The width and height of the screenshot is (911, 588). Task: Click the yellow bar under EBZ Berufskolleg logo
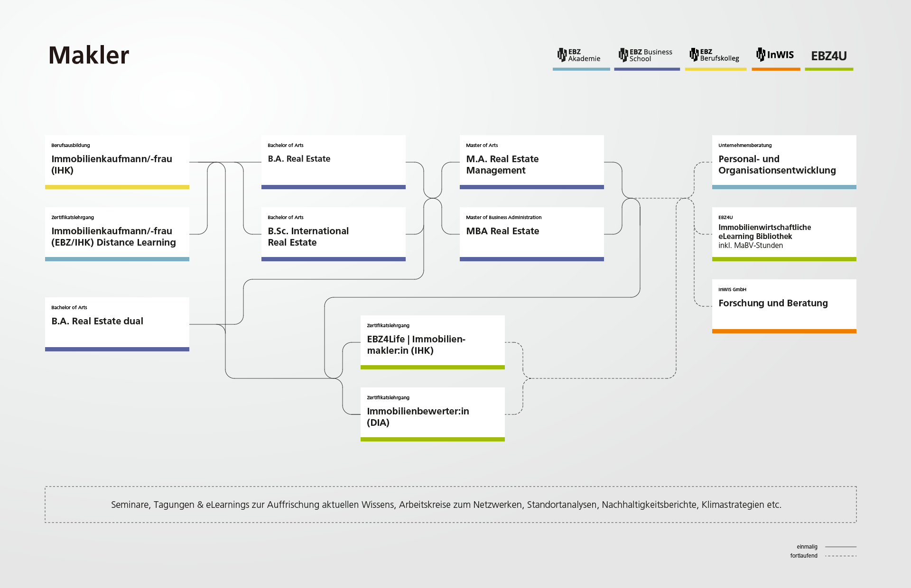click(716, 69)
